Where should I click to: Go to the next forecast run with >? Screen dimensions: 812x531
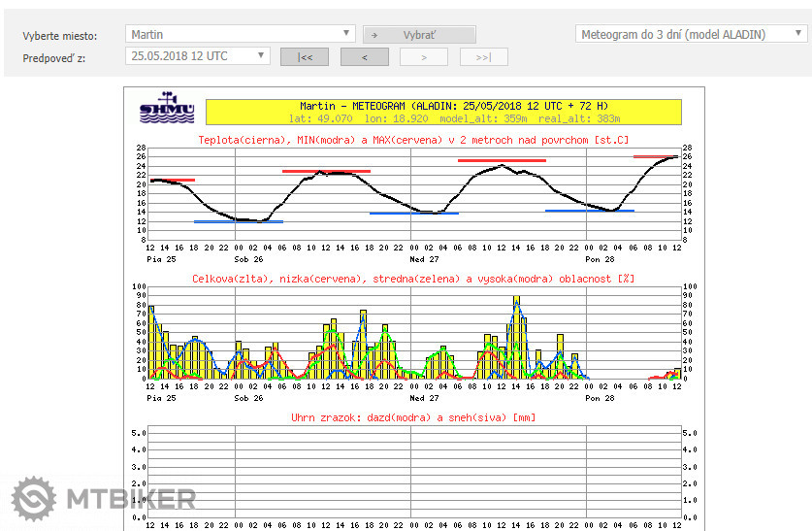pos(425,57)
